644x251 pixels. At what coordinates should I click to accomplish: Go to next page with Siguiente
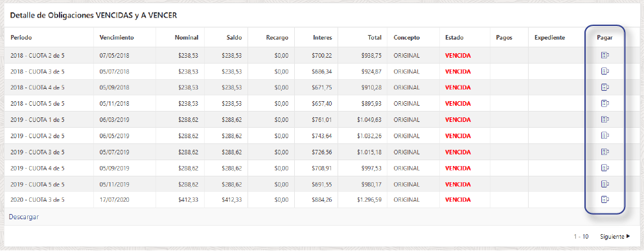pyautogui.click(x=615, y=237)
